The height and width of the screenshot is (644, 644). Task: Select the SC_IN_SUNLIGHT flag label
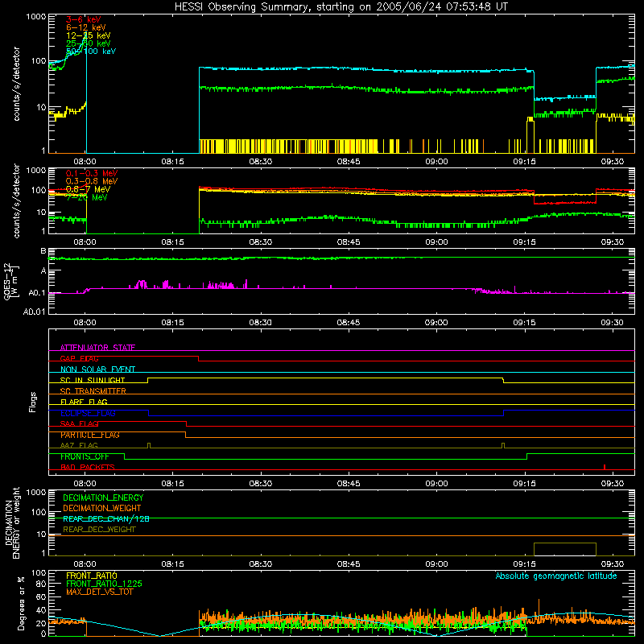[93, 380]
